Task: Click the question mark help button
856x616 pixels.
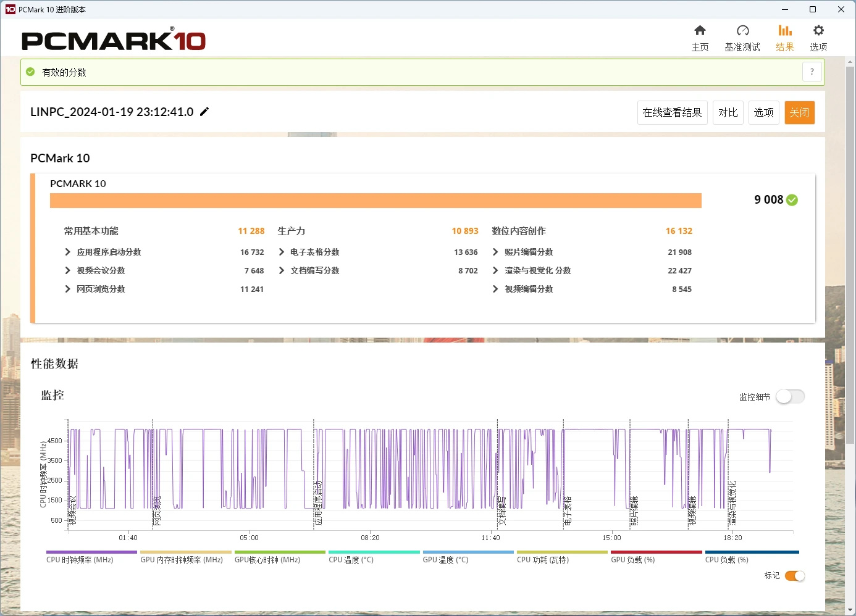Action: (812, 72)
